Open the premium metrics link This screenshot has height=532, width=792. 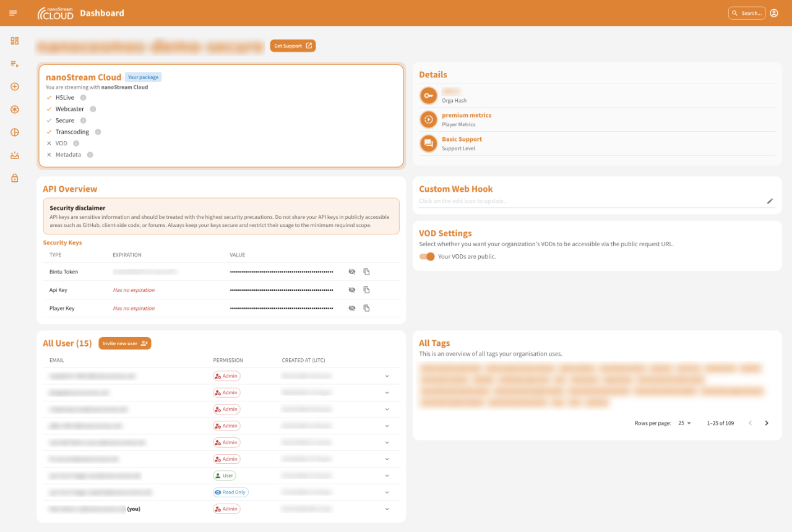pyautogui.click(x=467, y=116)
